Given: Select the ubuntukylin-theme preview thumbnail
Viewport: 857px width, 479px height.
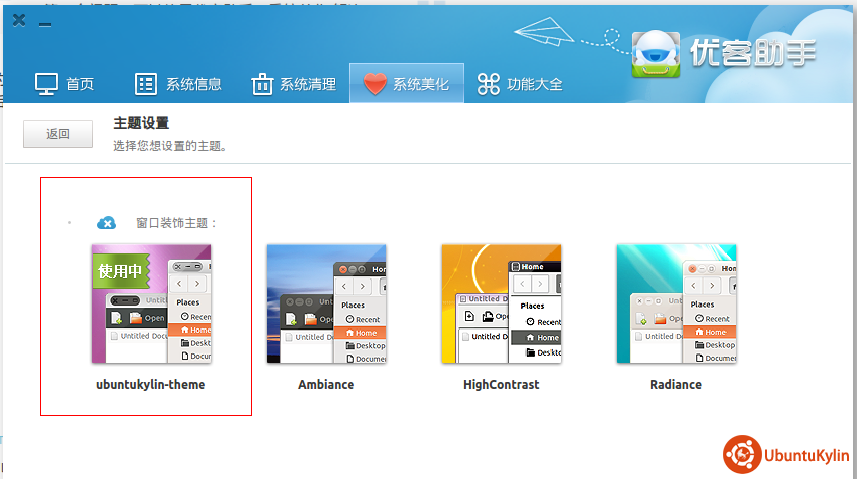Looking at the screenshot, I should [x=151, y=304].
